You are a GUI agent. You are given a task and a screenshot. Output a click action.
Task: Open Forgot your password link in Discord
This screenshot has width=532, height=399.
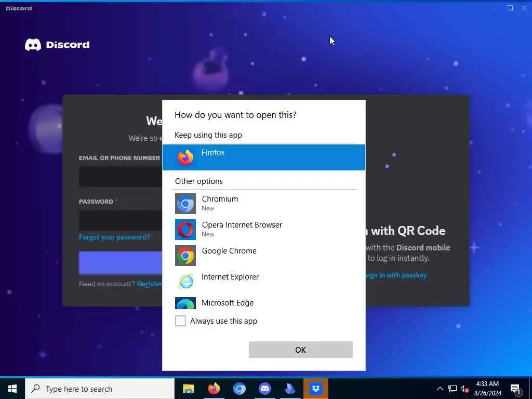[114, 237]
